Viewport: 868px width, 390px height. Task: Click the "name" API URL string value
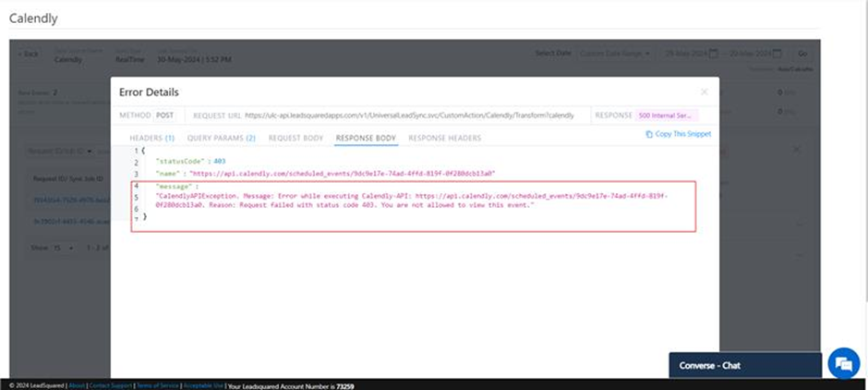tap(342, 174)
